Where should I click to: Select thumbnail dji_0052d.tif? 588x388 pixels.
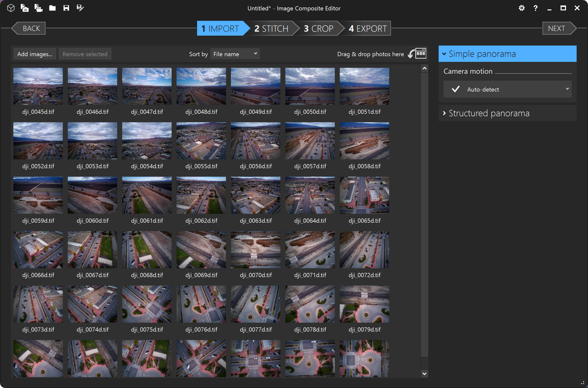38,141
